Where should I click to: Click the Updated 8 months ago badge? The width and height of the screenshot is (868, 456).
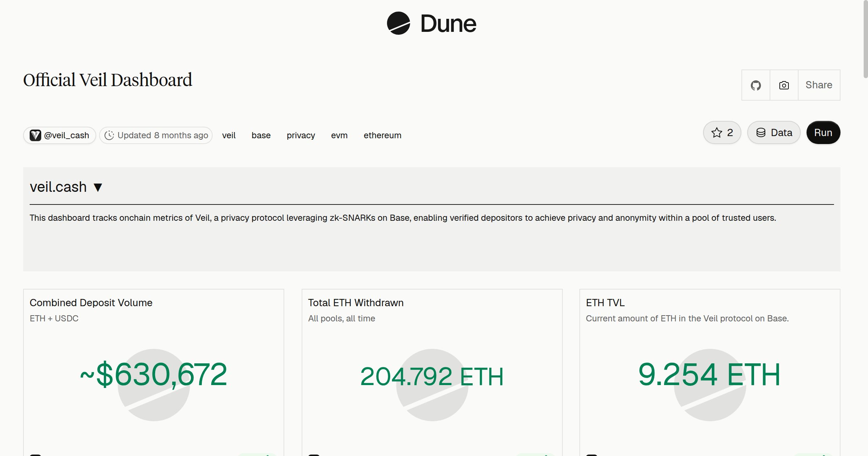point(156,135)
